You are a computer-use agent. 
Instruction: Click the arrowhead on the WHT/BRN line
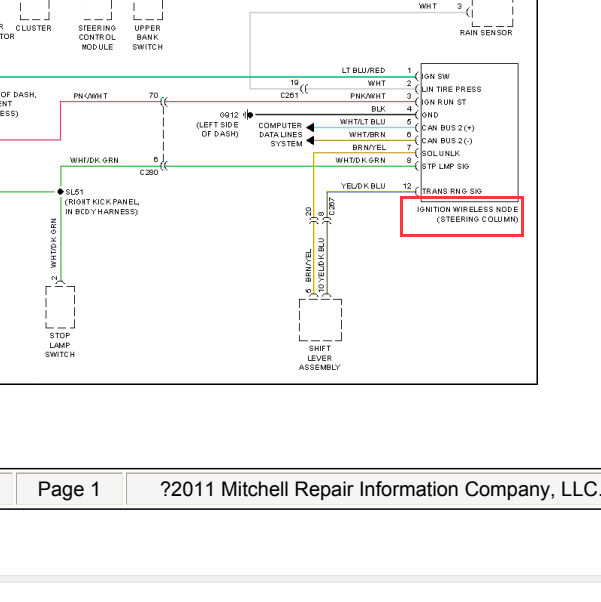(x=310, y=141)
